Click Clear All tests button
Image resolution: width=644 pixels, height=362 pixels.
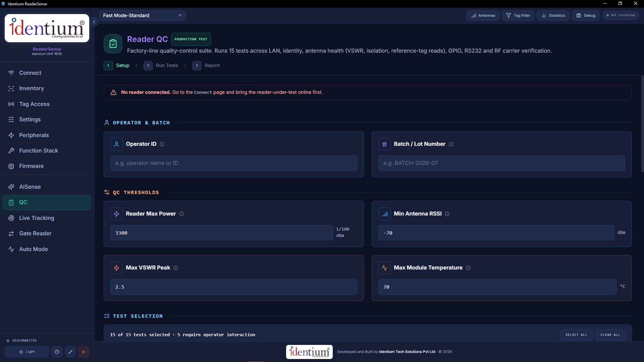610,335
